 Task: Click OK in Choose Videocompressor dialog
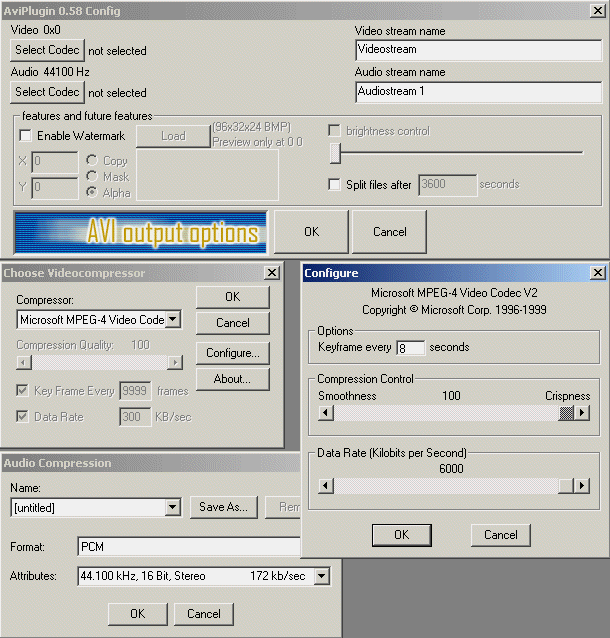(233, 297)
